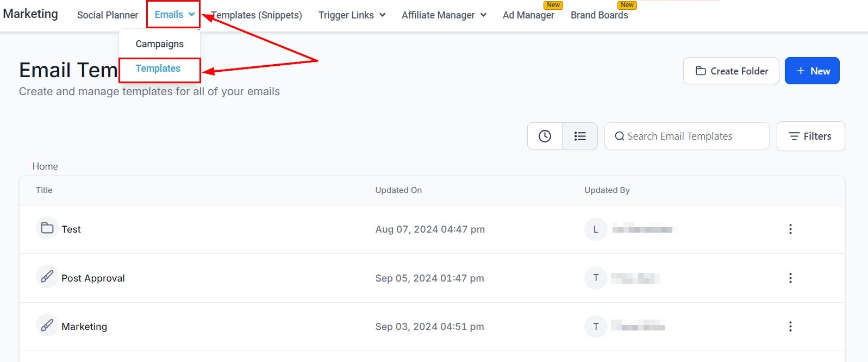Open the Filters panel
This screenshot has width=868, height=362.
click(810, 136)
